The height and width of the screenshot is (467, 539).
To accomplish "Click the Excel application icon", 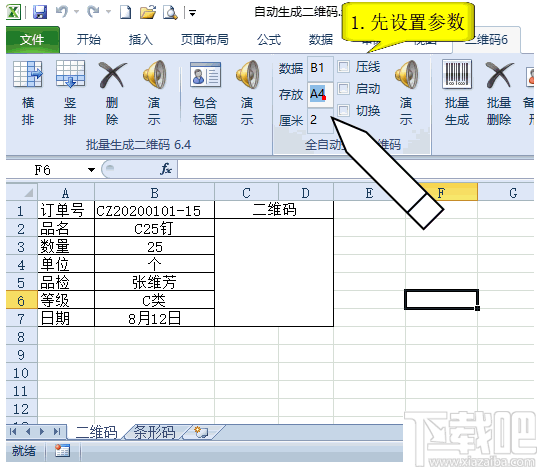I will pyautogui.click(x=14, y=12).
